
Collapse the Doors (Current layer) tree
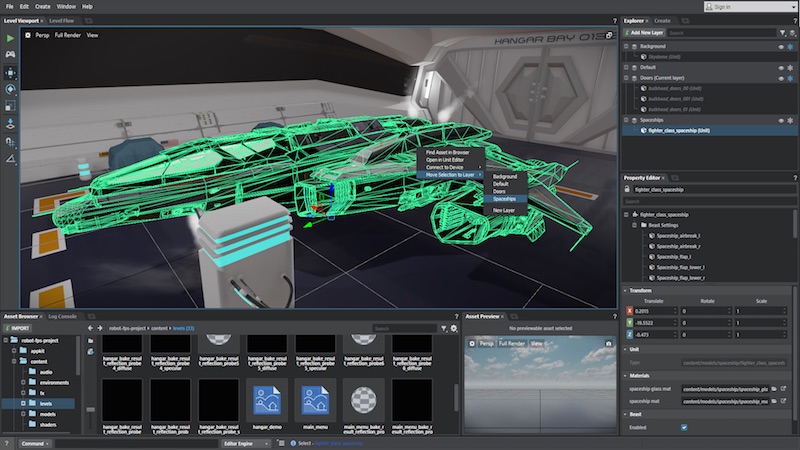(626, 78)
